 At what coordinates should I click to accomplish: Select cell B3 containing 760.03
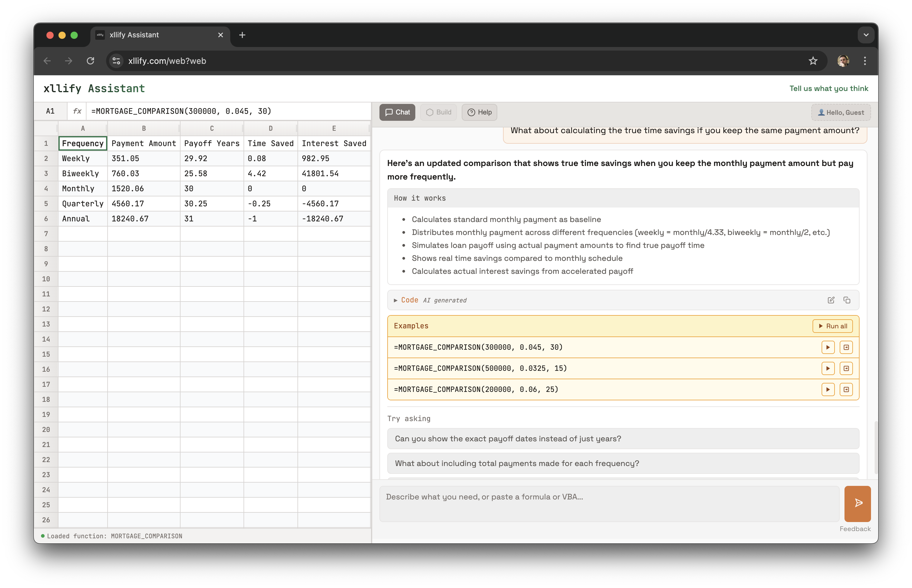(144, 173)
